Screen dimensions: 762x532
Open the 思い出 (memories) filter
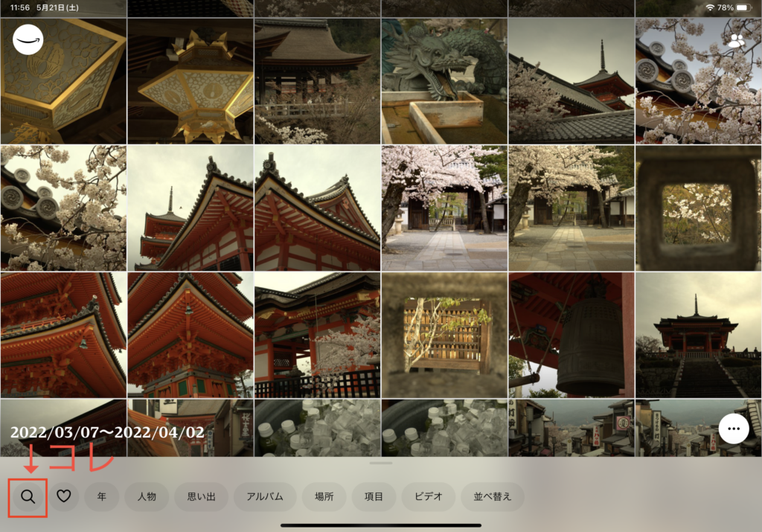coord(201,496)
